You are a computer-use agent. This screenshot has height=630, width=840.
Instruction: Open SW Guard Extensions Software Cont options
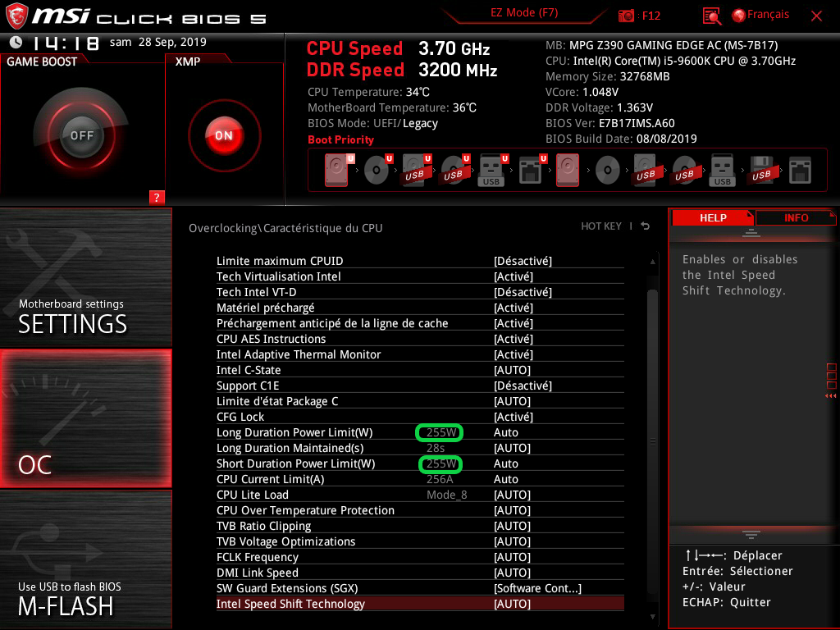click(537, 587)
